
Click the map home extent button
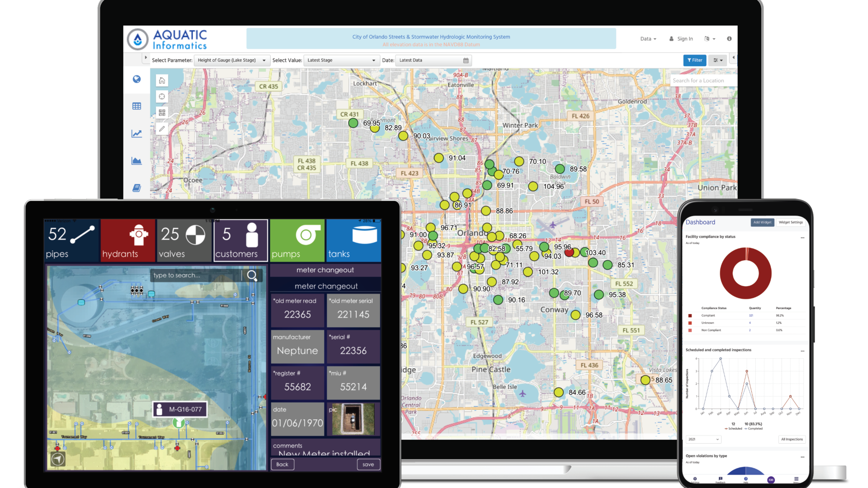(x=162, y=80)
